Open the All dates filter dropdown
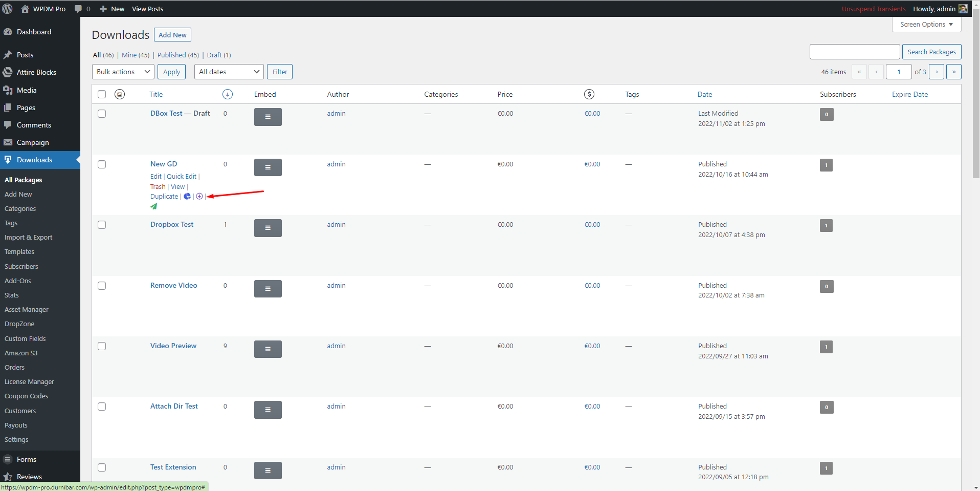 coord(229,72)
